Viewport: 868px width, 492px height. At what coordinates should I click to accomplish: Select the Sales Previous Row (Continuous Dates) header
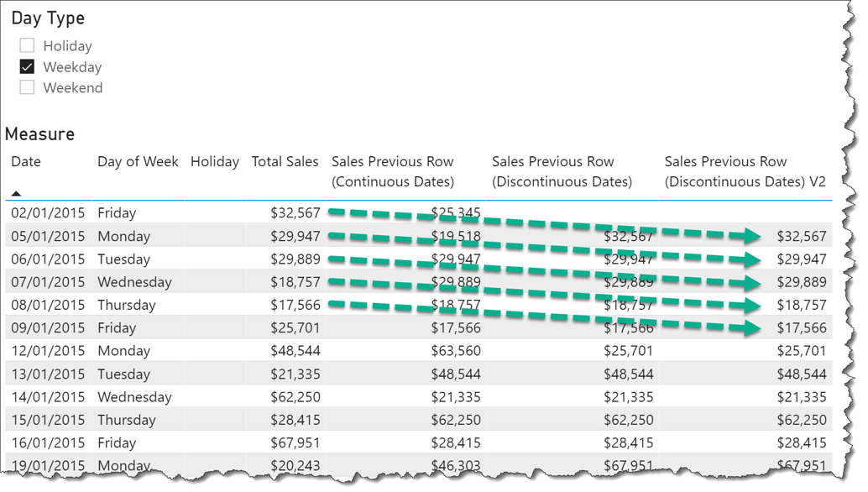(x=392, y=171)
